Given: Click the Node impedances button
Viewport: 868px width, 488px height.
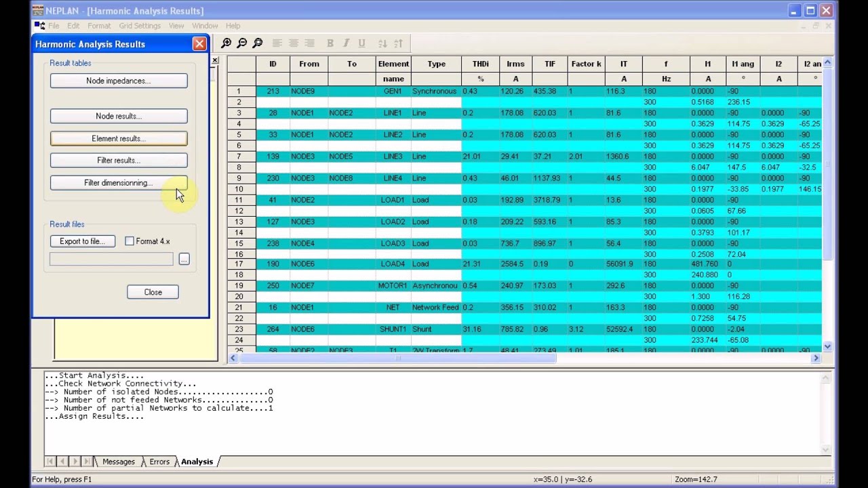Looking at the screenshot, I should 119,81.
